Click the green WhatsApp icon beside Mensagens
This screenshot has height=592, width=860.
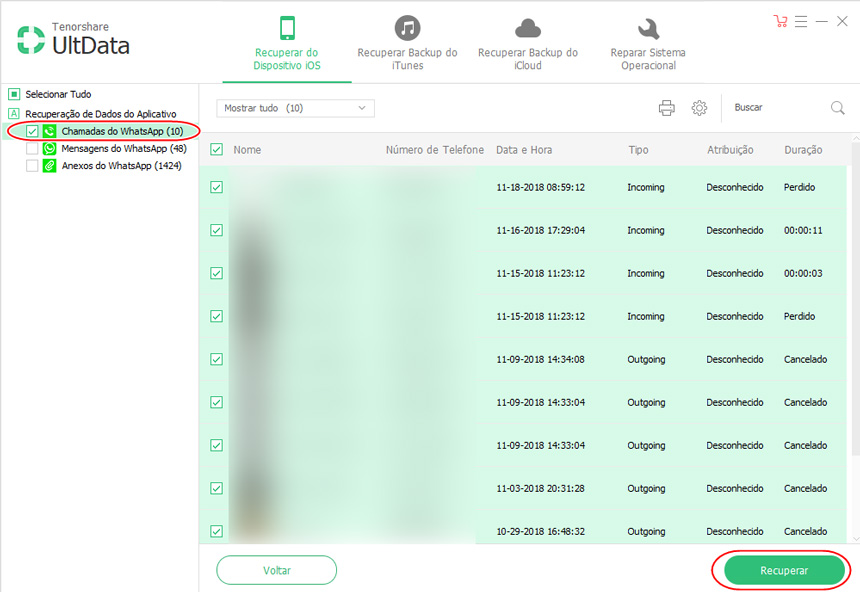pos(49,149)
